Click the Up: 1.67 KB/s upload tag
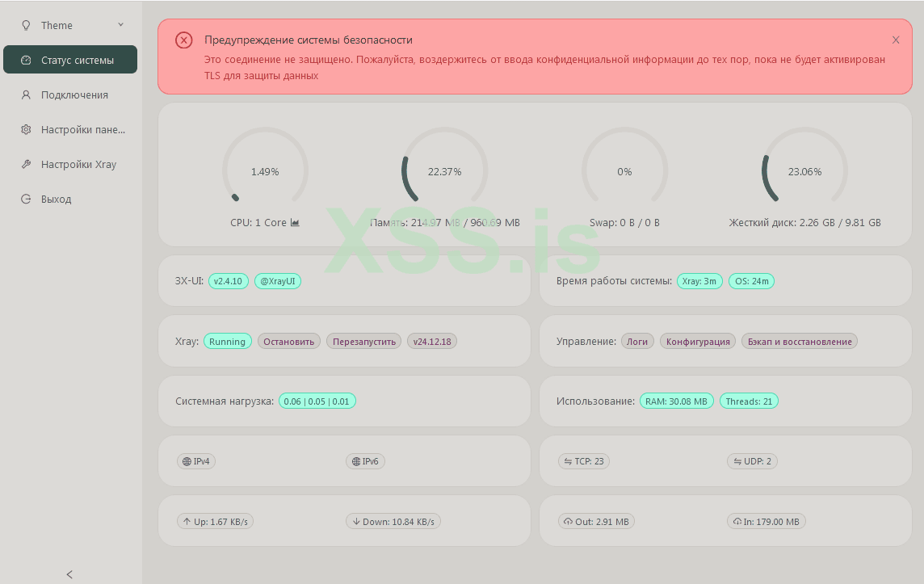This screenshot has width=924, height=584. tap(215, 522)
